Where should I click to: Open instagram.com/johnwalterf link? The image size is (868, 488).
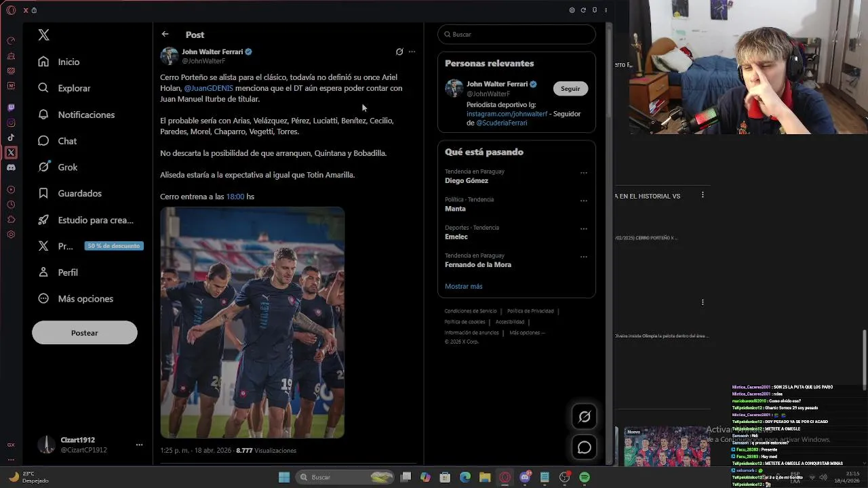507,114
